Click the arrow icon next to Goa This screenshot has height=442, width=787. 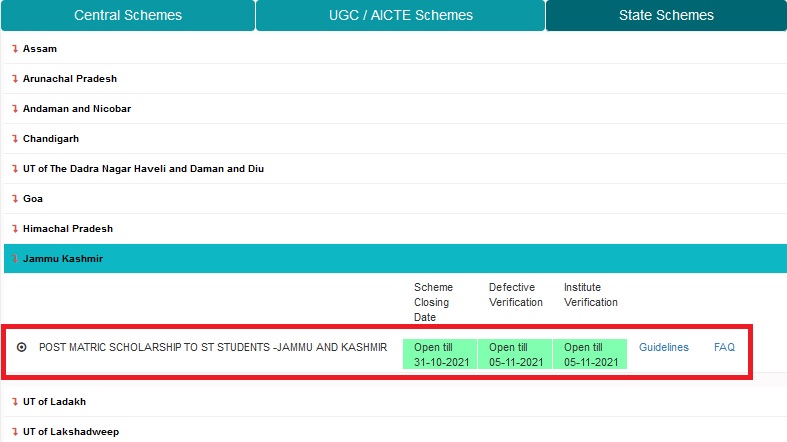pos(15,199)
